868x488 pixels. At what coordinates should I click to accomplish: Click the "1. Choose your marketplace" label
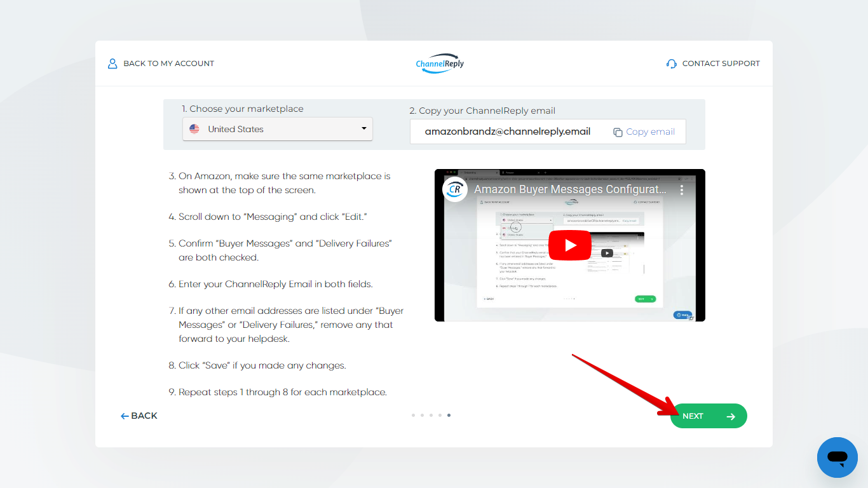[243, 109]
